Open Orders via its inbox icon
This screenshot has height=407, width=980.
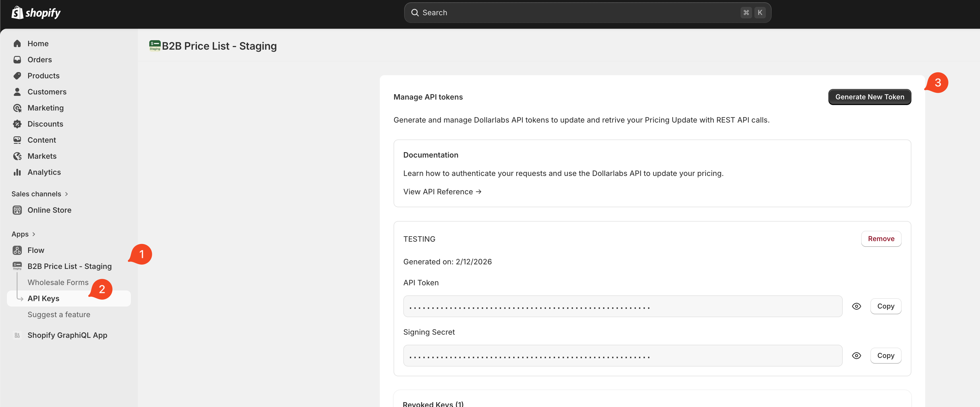(17, 60)
